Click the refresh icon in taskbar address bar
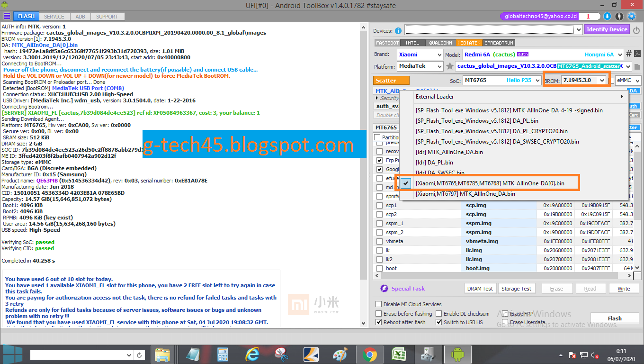Screen dimensions: 644x364 point(140,355)
